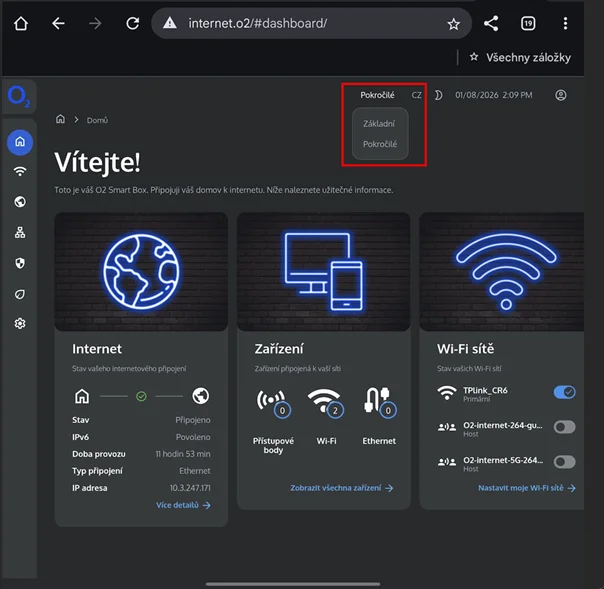Click the neon devices image on Zařízení card

tap(324, 272)
